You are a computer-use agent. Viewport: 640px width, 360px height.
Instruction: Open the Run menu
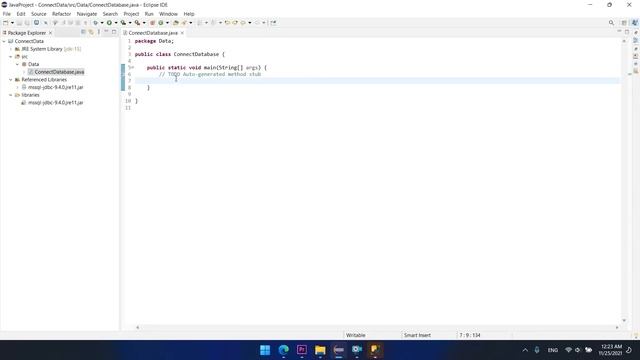click(x=149, y=14)
